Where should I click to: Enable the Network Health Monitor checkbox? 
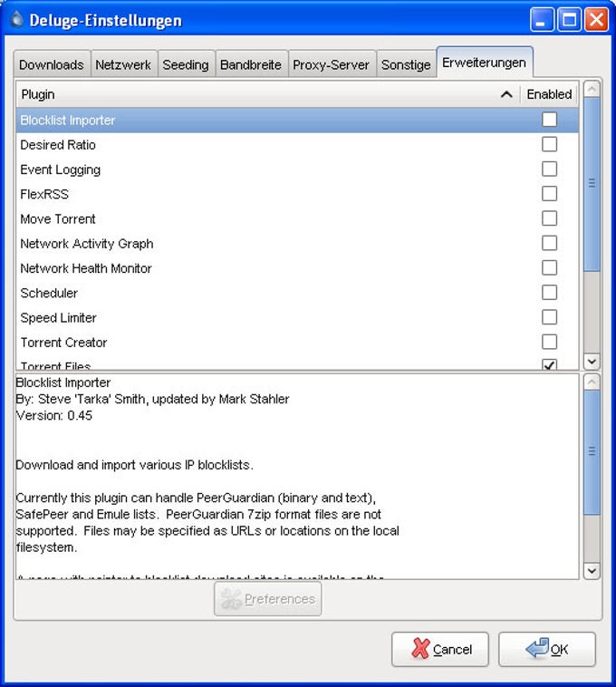[x=550, y=267]
